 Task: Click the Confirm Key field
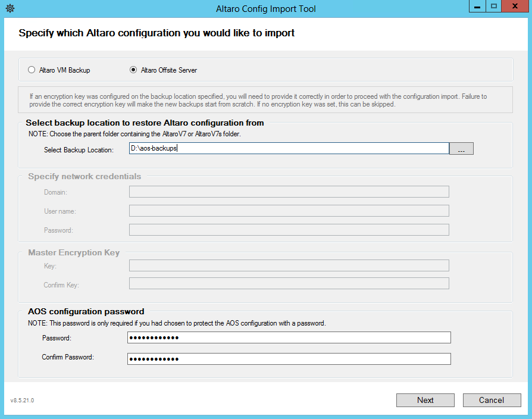pyautogui.click(x=289, y=283)
